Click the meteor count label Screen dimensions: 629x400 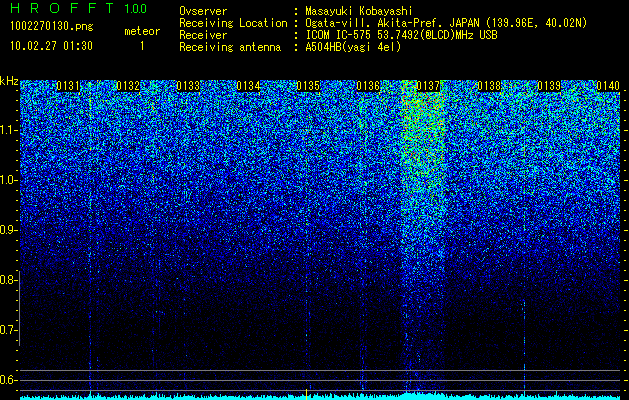[x=142, y=31]
